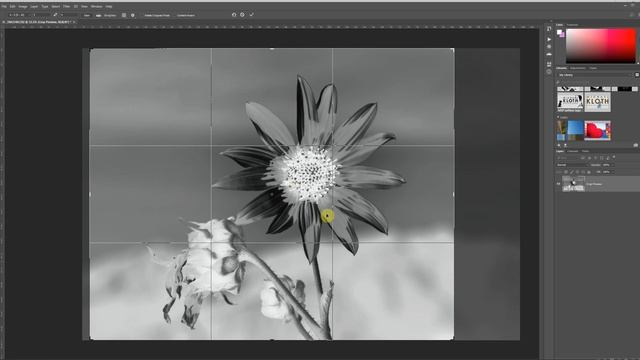Click the reset crop icon

point(234,15)
